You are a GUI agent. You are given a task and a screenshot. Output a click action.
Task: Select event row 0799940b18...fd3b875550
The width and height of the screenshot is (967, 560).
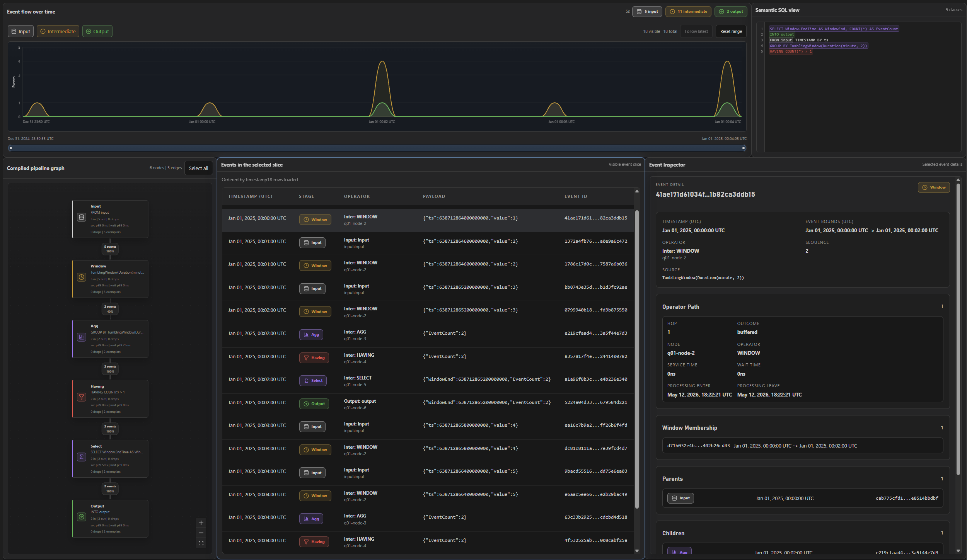click(x=428, y=312)
